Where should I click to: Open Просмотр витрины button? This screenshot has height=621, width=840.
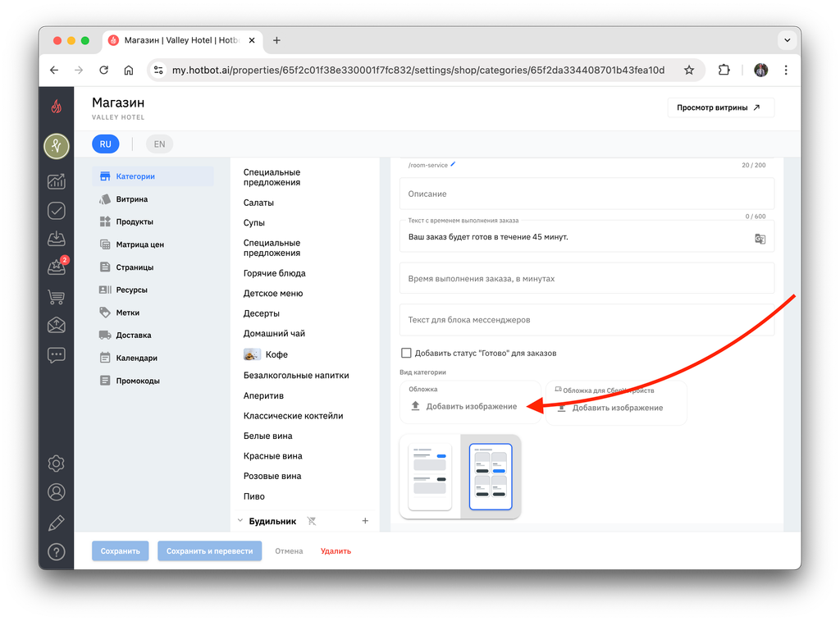(720, 107)
